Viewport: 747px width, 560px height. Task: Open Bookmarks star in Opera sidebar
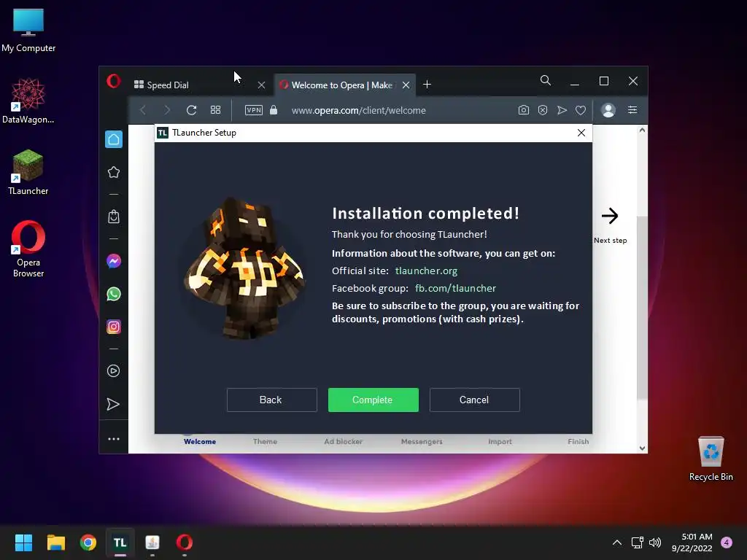[113, 172]
